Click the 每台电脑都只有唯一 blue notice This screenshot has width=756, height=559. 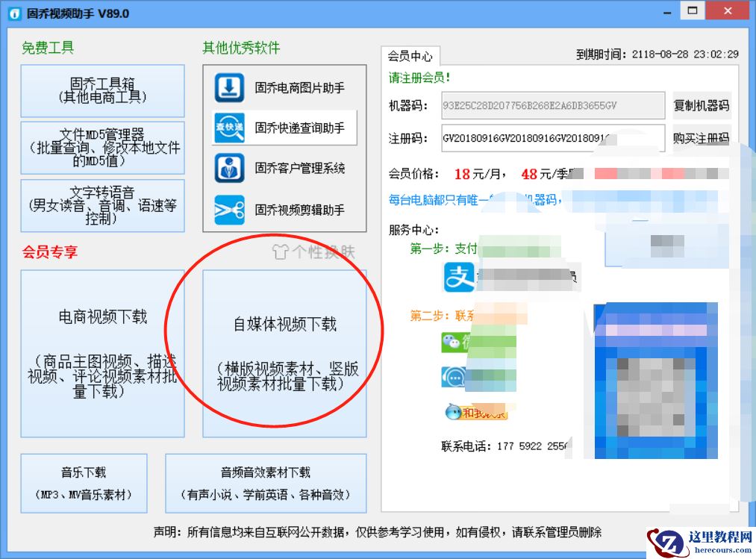pos(475,200)
